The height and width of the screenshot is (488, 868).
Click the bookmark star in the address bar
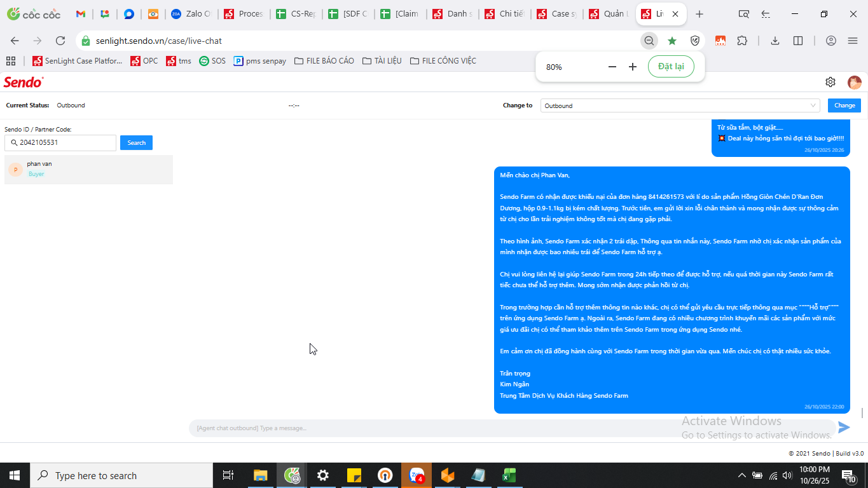[672, 41]
